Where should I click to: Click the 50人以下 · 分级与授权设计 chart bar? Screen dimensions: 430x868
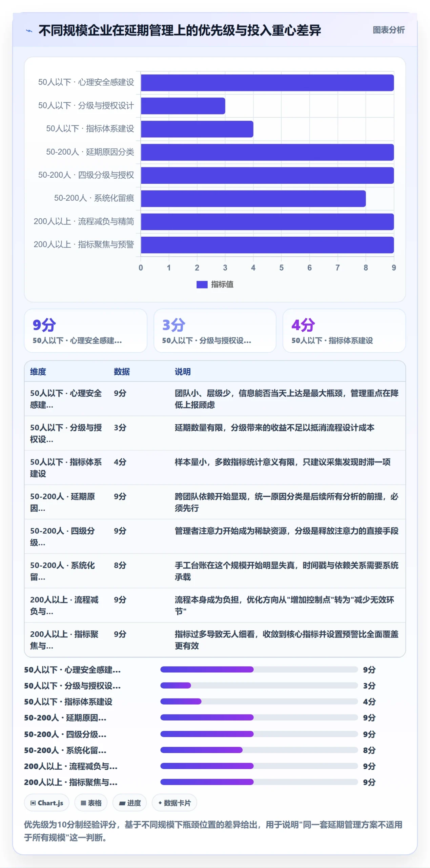tap(183, 106)
